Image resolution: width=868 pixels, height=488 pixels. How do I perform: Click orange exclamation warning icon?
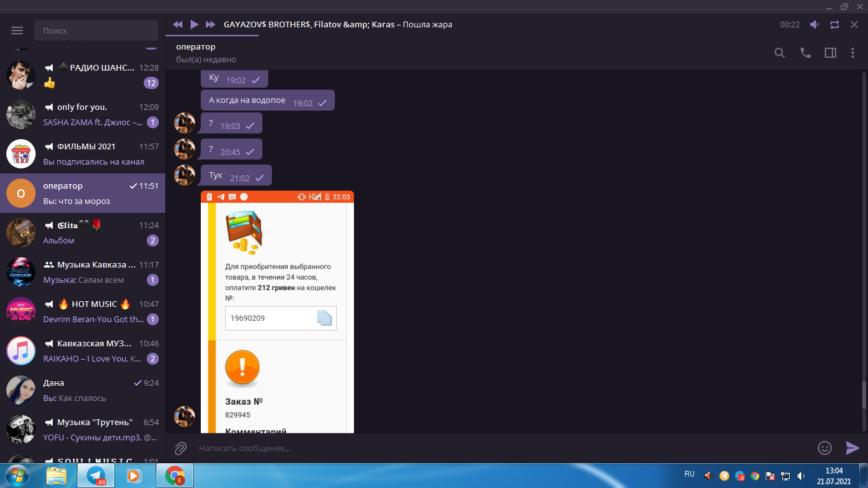tap(243, 368)
